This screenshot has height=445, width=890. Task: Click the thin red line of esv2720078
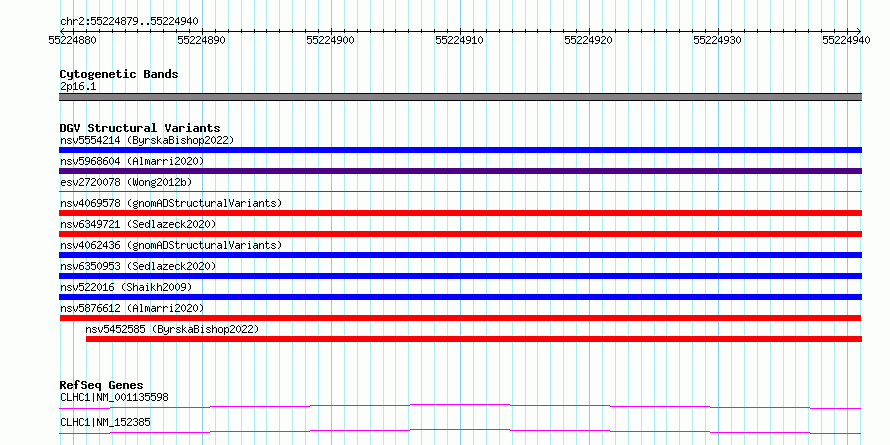[460, 192]
